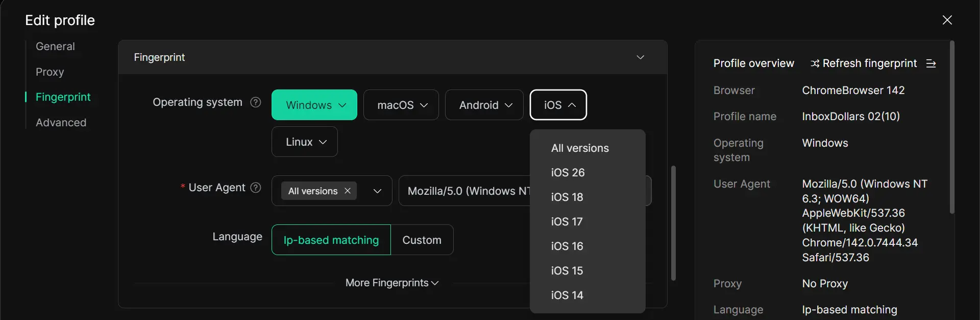
Task: Click the Operating system help question icon
Action: (x=256, y=102)
